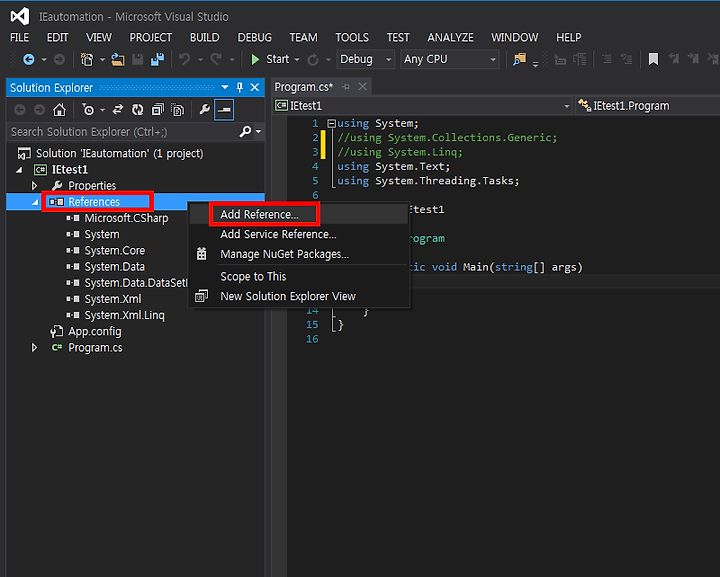This screenshot has width=720, height=577.
Task: Click the New Project toolbar icon
Action: (87, 60)
